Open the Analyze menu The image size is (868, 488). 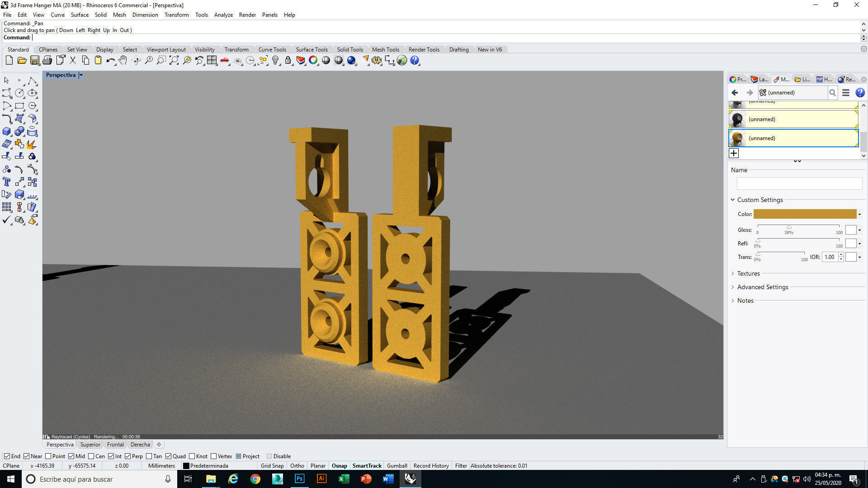click(x=223, y=14)
